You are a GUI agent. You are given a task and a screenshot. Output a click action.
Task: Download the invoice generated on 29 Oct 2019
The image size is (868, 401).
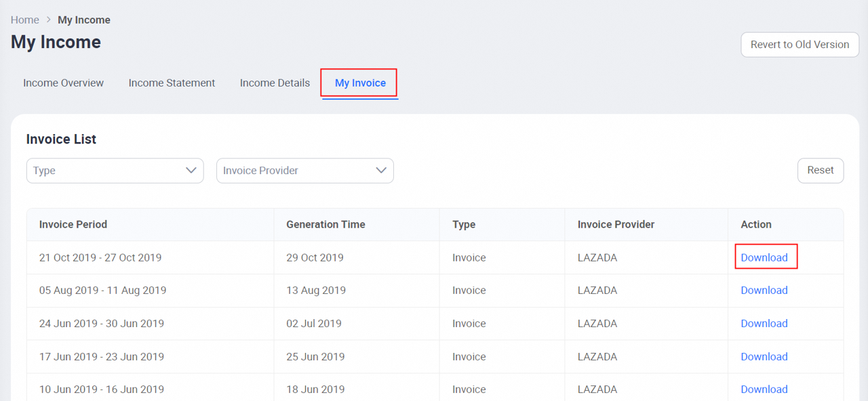click(764, 257)
